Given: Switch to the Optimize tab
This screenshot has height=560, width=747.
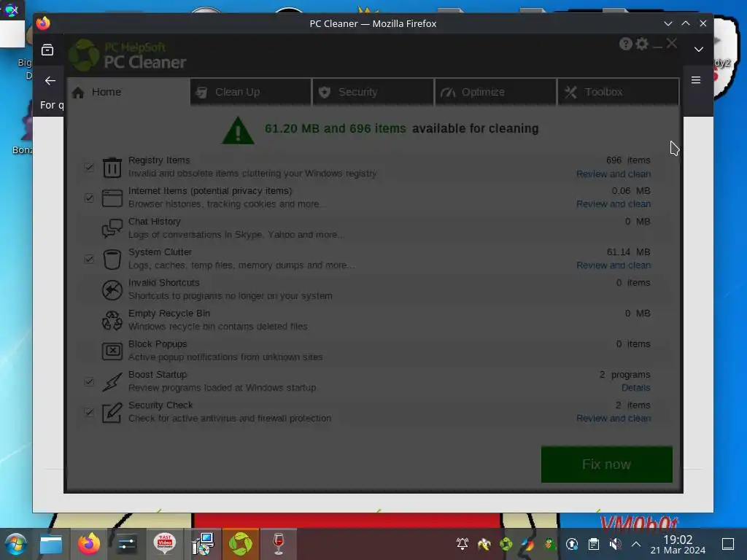Looking at the screenshot, I should (495, 92).
